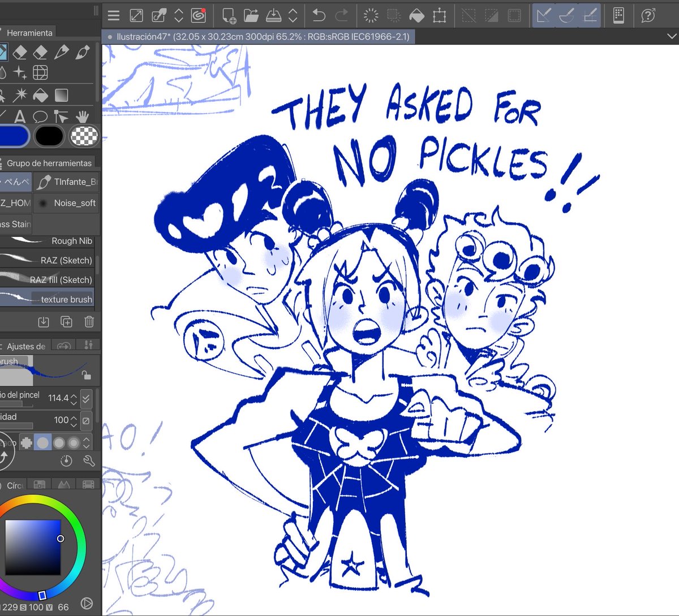
Task: Toggle snap to grid
Action: coord(589,16)
